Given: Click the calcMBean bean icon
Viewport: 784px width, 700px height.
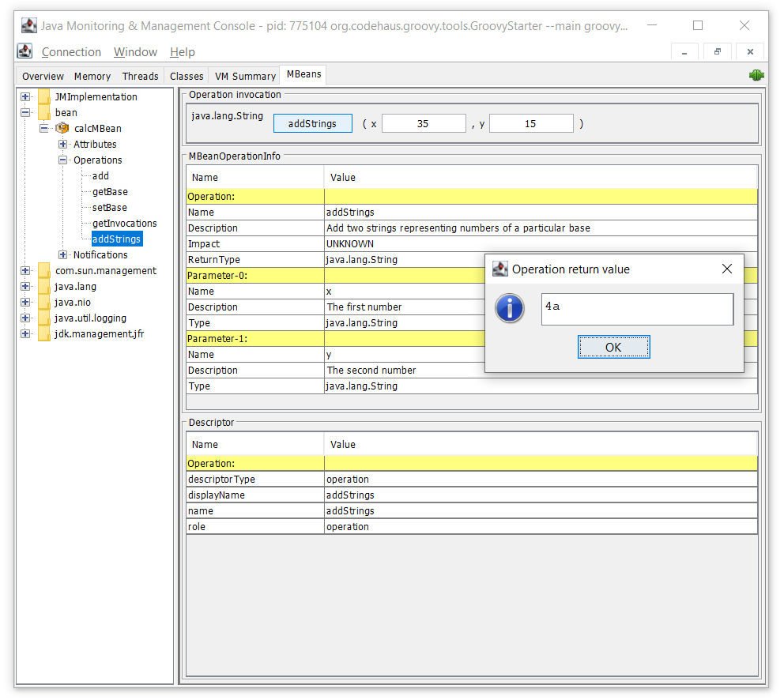Looking at the screenshot, I should pyautogui.click(x=62, y=128).
